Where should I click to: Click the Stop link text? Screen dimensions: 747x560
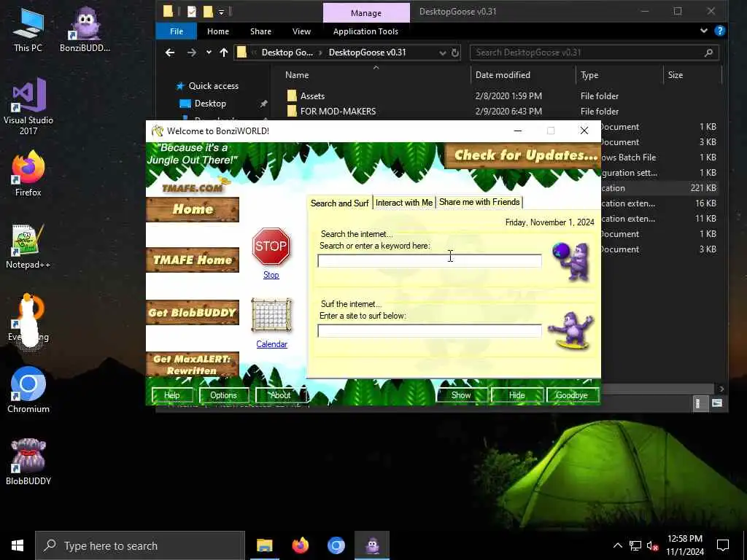(x=271, y=275)
